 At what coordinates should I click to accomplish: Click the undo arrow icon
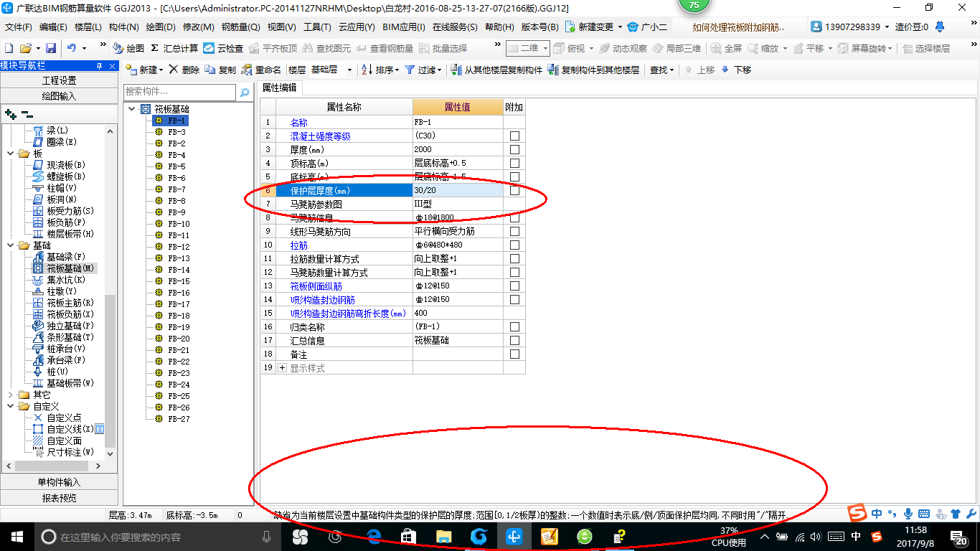coord(71,48)
